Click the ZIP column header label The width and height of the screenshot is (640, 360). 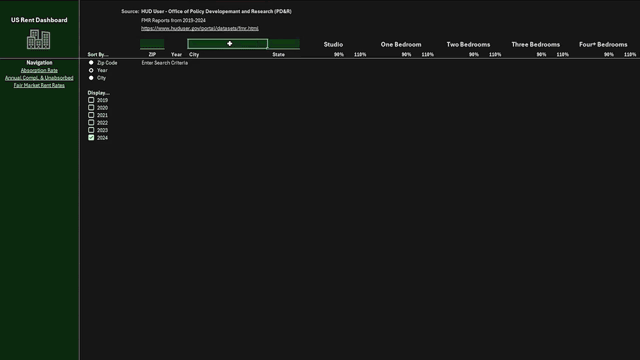152,54
